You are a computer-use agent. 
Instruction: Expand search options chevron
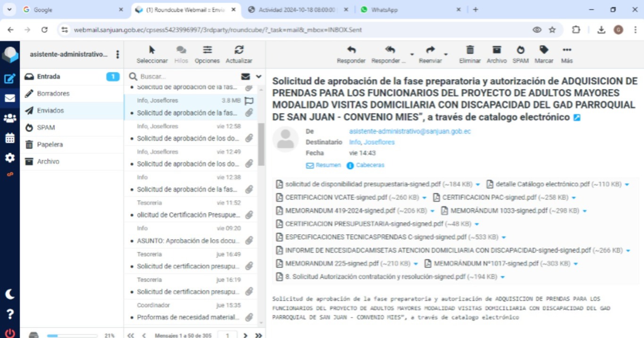pyautogui.click(x=259, y=76)
